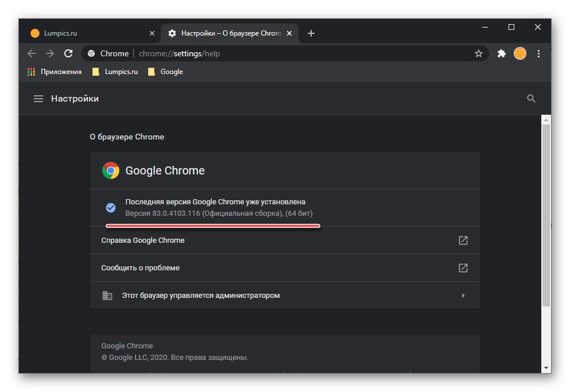Viewport: 570px width, 392px height.
Task: Open Сообщить о проблеме external link
Action: pyautogui.click(x=463, y=268)
